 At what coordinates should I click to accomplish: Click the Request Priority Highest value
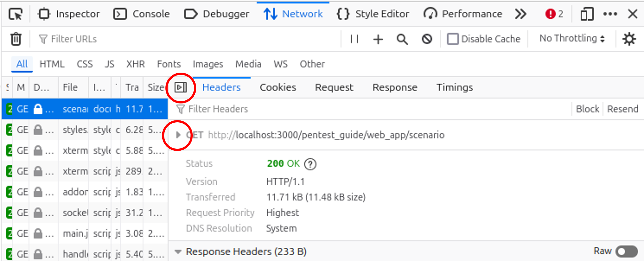click(282, 213)
